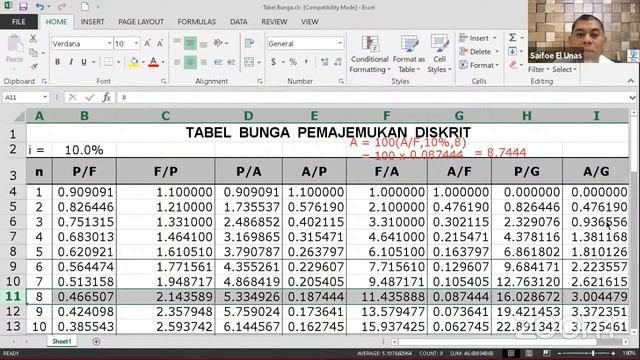Collapse the ribbon with the chevron
Screen dimensions: 640x360
tap(631, 81)
